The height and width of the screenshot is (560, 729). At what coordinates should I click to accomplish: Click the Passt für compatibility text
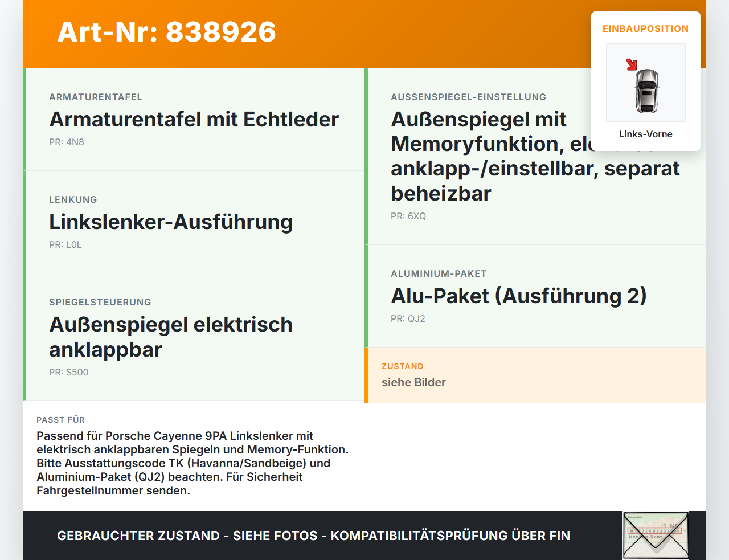tap(193, 463)
